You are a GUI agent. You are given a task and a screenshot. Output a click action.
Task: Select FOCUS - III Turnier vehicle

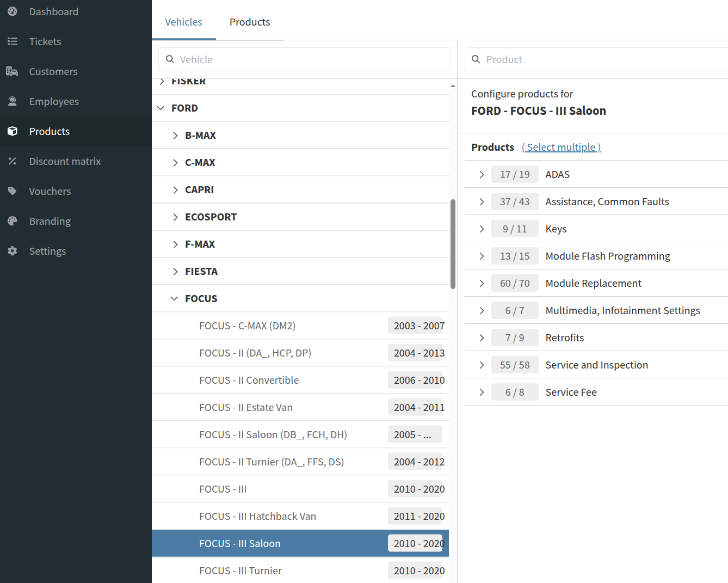pos(240,570)
